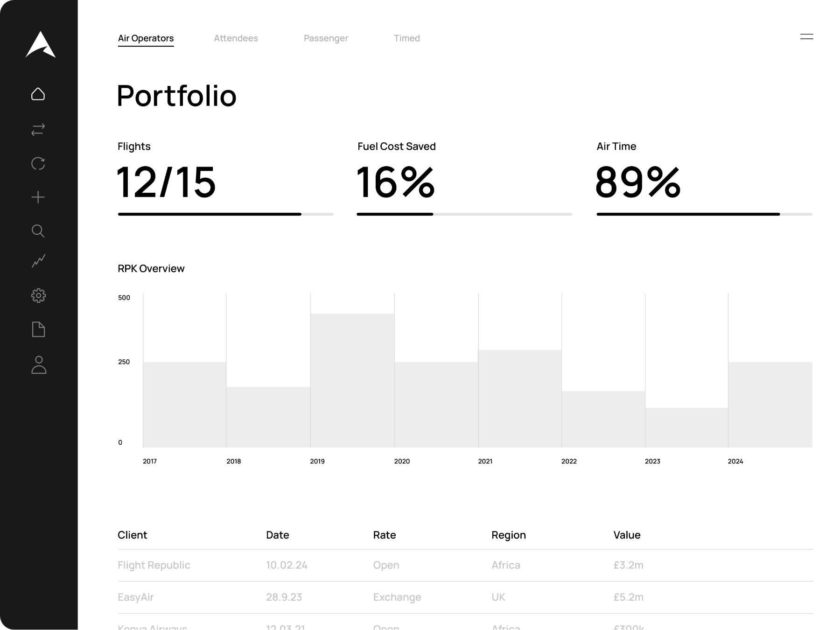Select the 2019 bar in RPK chart

click(352, 380)
